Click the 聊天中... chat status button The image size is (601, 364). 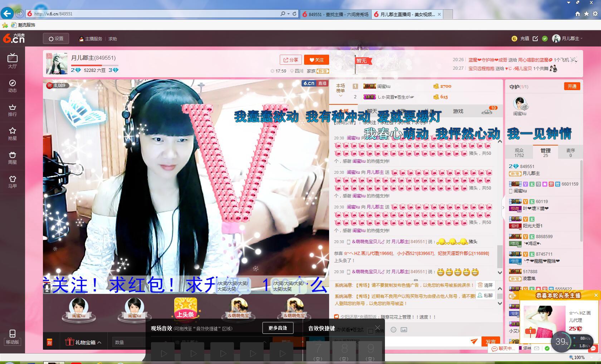coord(503,348)
